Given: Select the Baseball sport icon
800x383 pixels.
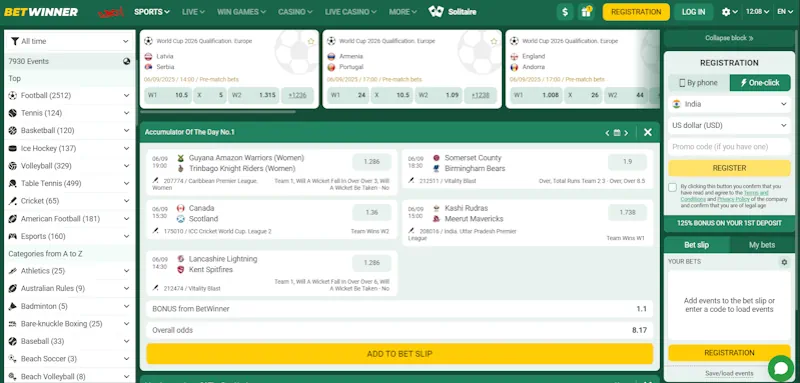Looking at the screenshot, I should [12, 341].
